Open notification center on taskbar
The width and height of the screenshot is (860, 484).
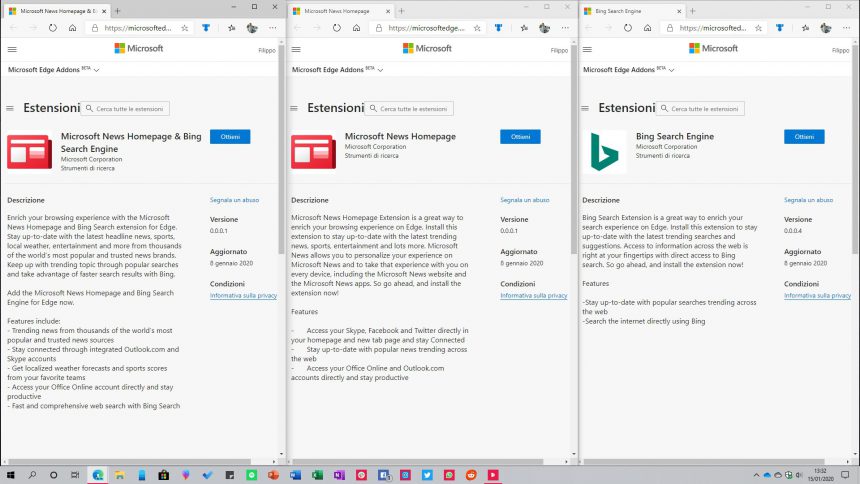point(845,475)
